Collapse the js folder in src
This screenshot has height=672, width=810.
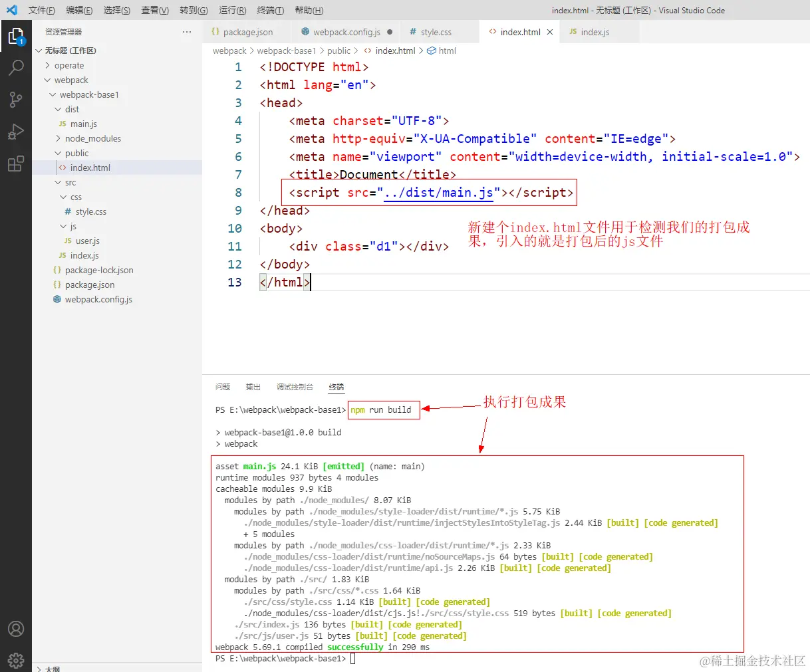tap(63, 226)
